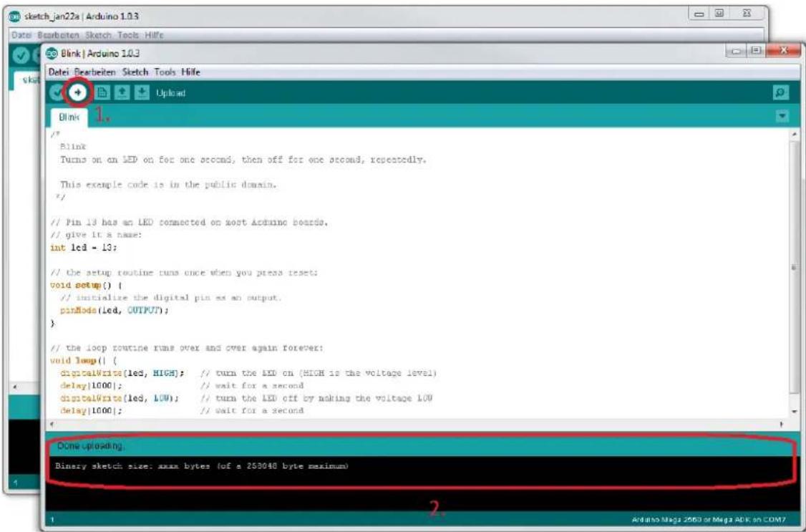Click the 'digitalWrite(led, HIGH);' statement
Screen dimensions: 806x532
(122, 373)
